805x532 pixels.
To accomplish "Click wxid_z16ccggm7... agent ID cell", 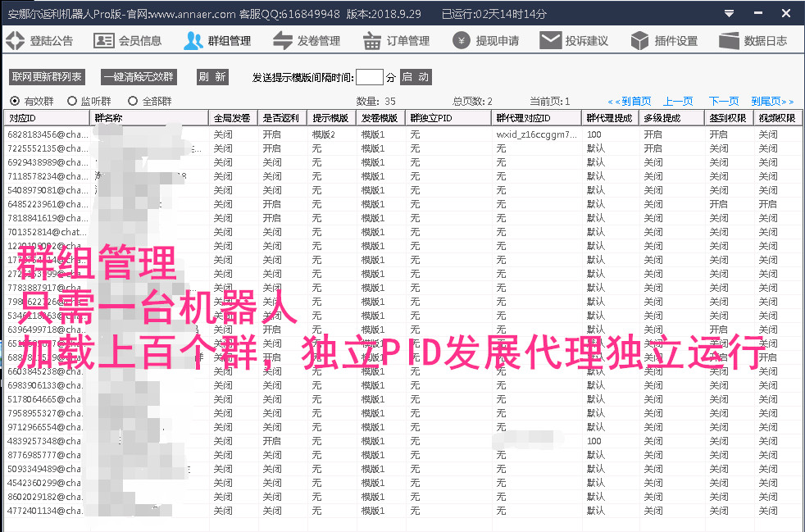I will [536, 134].
